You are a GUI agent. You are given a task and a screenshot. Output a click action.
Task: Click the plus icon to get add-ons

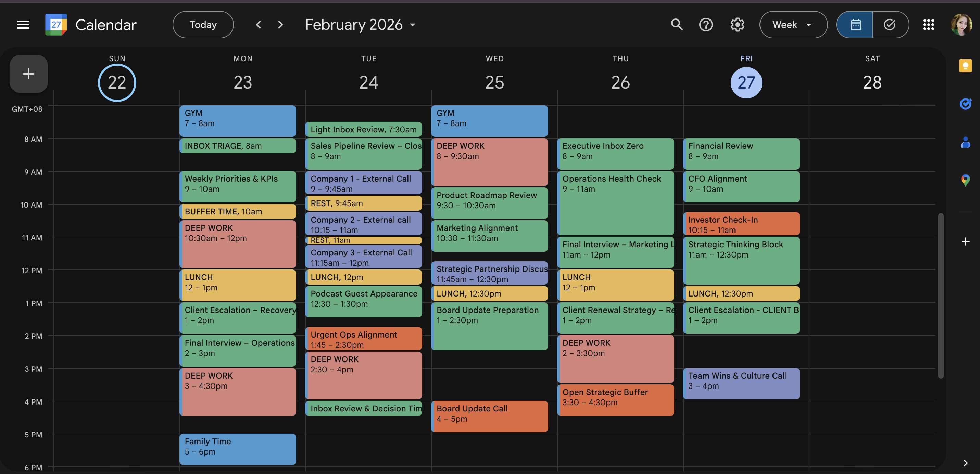click(965, 241)
